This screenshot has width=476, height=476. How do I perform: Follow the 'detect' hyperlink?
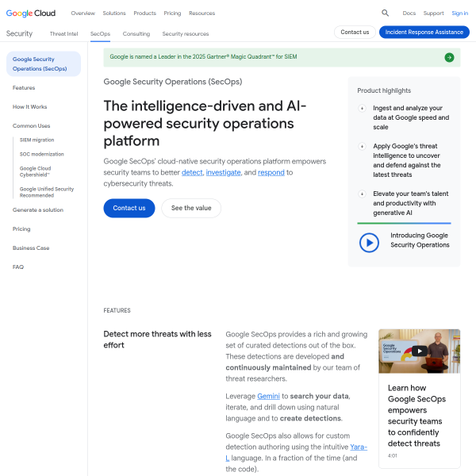[x=192, y=172]
